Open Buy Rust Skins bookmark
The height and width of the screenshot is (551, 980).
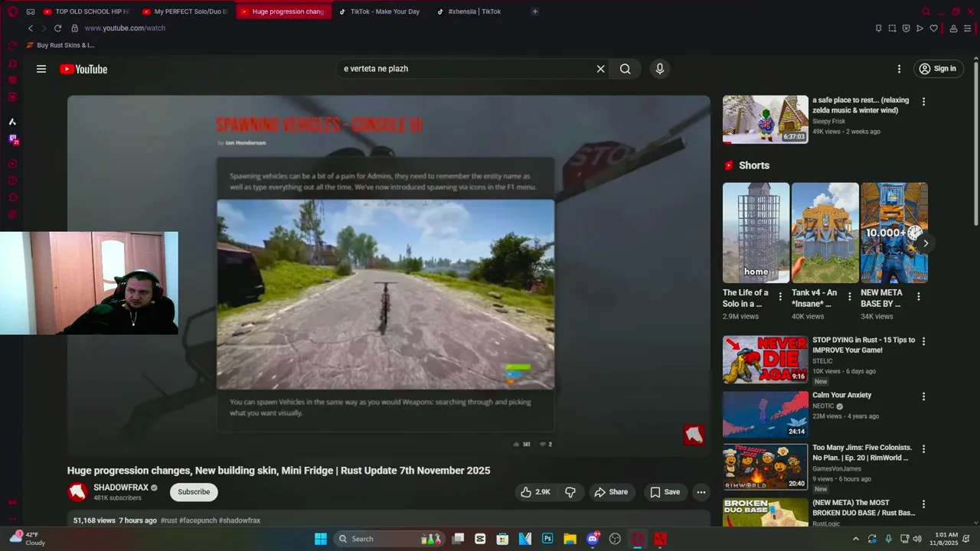tap(60, 45)
